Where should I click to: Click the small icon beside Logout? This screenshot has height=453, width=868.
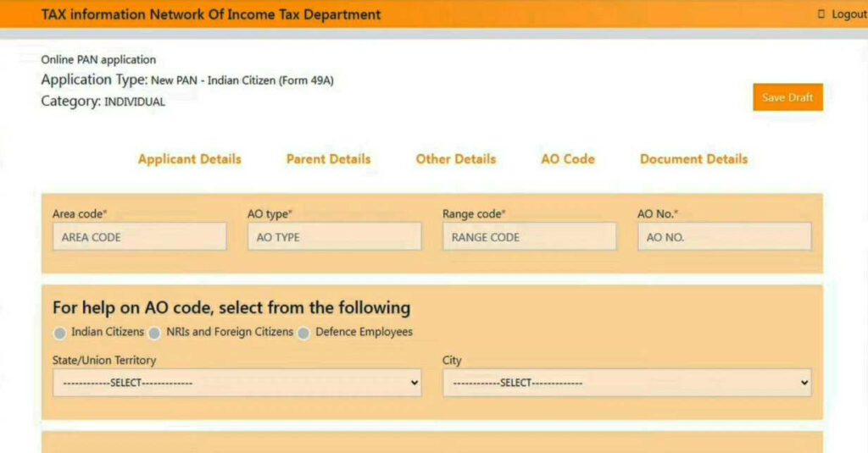pyautogui.click(x=821, y=14)
